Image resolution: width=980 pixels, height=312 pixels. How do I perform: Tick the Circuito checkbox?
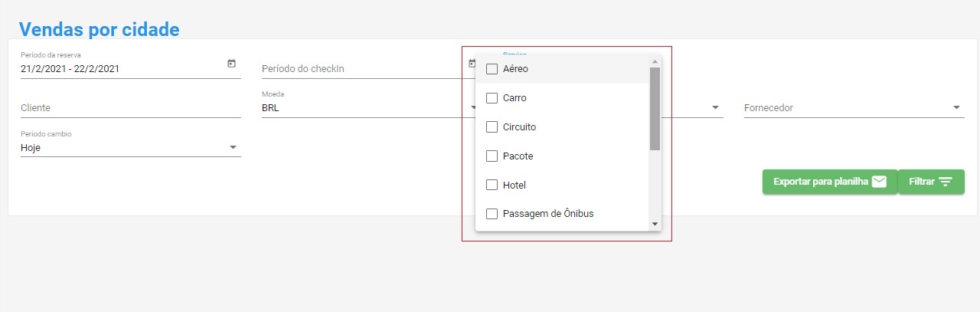tap(492, 127)
